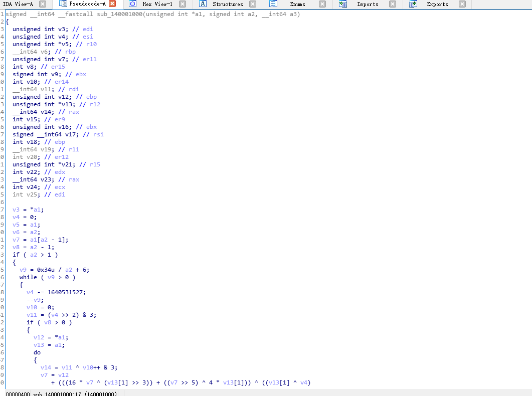Click the Structures tab's 'A' icon
Image resolution: width=532 pixels, height=396 pixels.
point(203,4)
